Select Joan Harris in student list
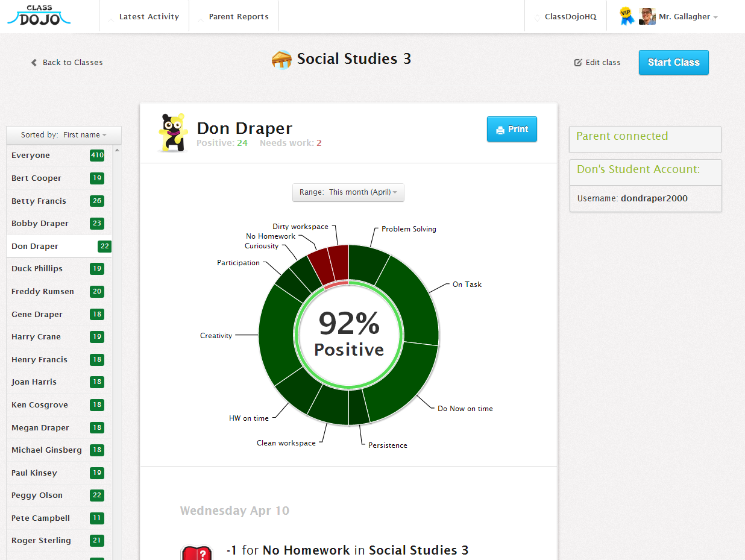Screen dimensions: 745x560 click(x=58, y=382)
